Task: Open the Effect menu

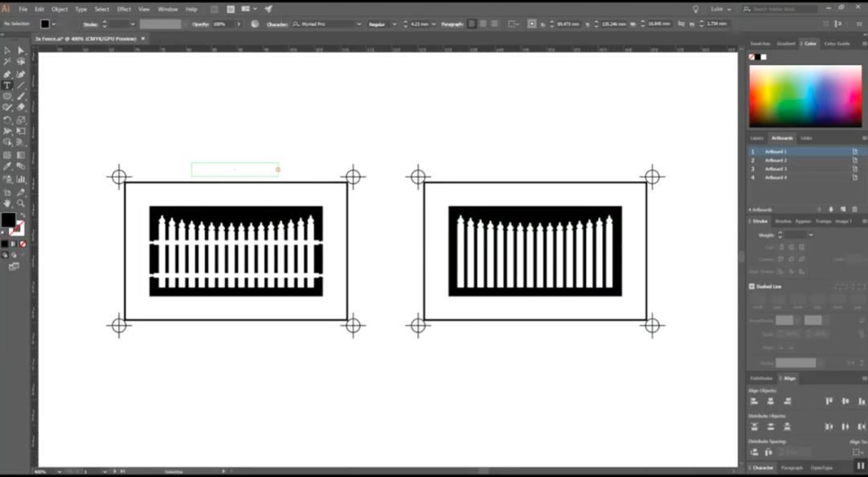Action: click(124, 10)
